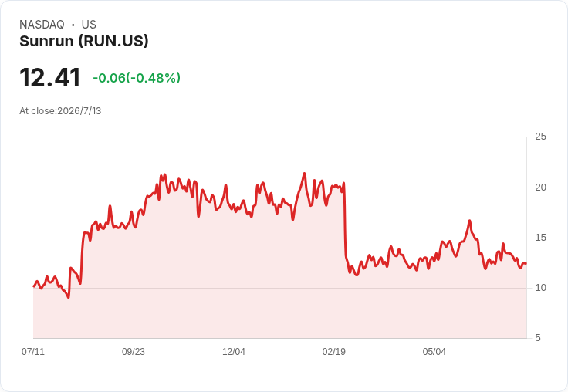Click the 5 value on price axis
This screenshot has height=392, width=568.
pos(538,338)
